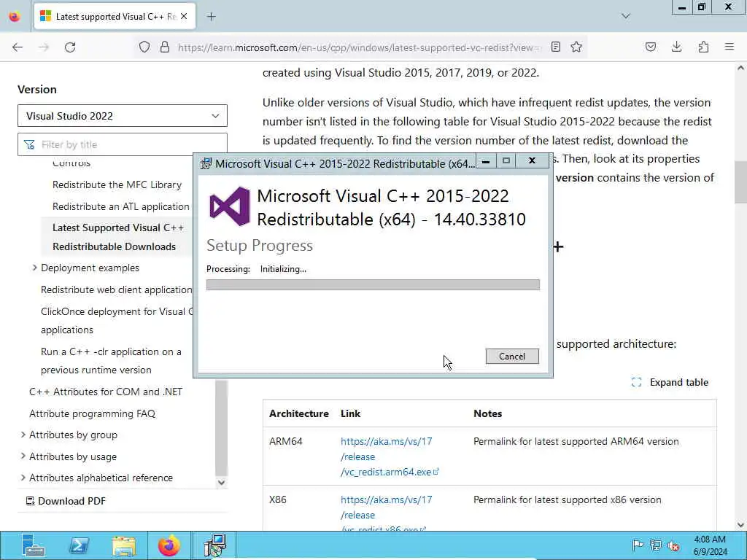Image resolution: width=747 pixels, height=560 pixels.
Task: Open Attribute programming FAQ item
Action: [x=93, y=413]
